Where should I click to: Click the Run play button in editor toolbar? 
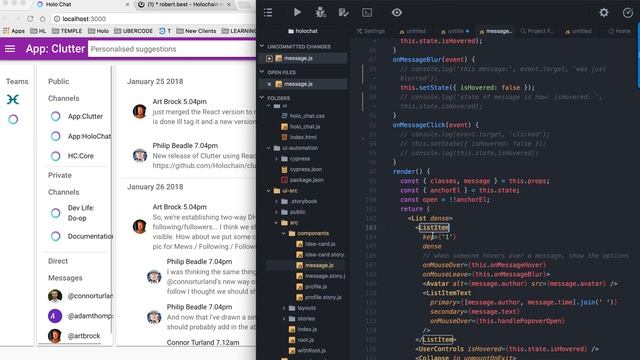click(x=297, y=13)
